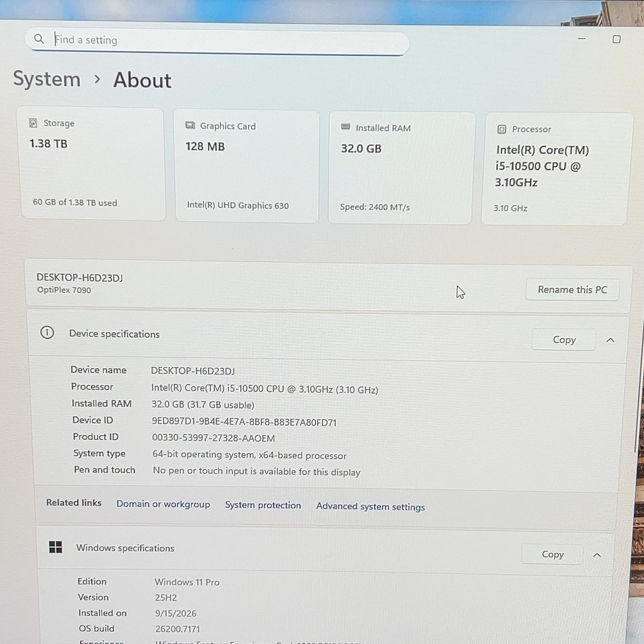The image size is (644, 644).
Task: Go back to System breadcrumb
Action: tap(47, 79)
